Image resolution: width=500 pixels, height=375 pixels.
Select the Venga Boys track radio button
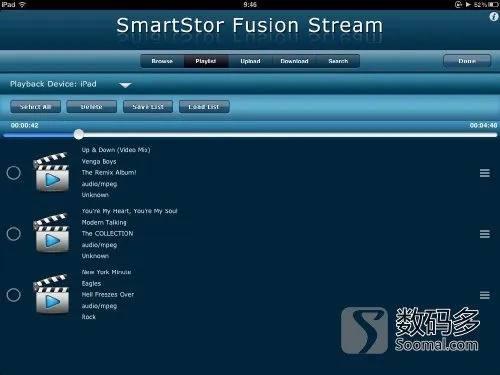pos(14,173)
